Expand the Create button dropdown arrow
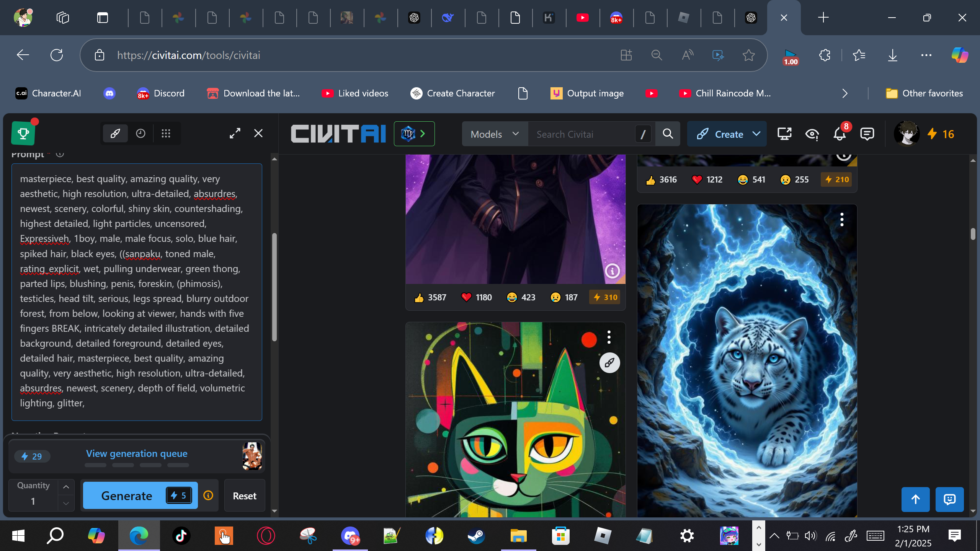Viewport: 980px width, 551px height. point(756,134)
